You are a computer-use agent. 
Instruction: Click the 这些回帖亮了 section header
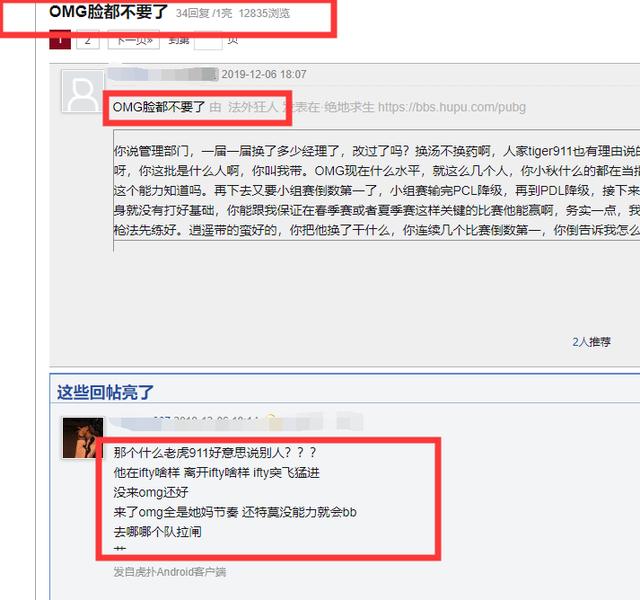(x=105, y=392)
